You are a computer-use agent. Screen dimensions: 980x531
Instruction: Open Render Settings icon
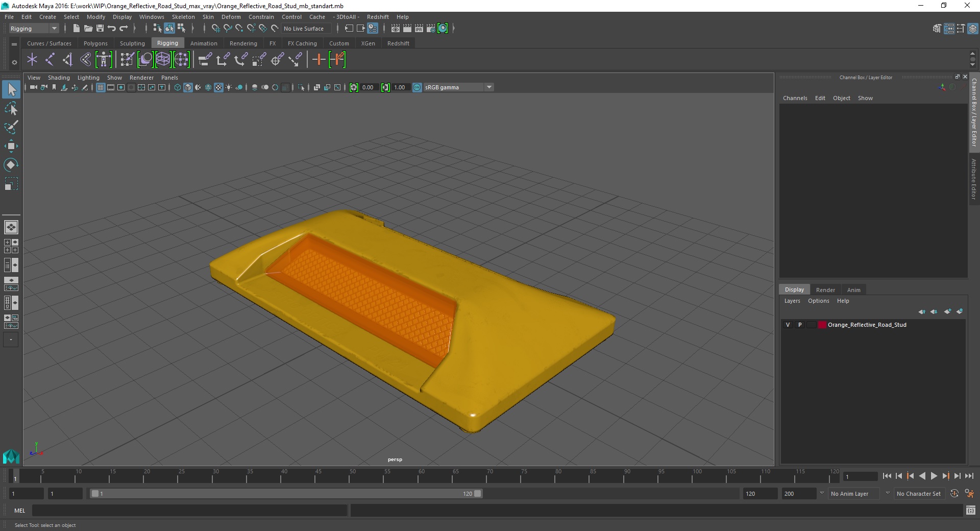[x=431, y=29]
